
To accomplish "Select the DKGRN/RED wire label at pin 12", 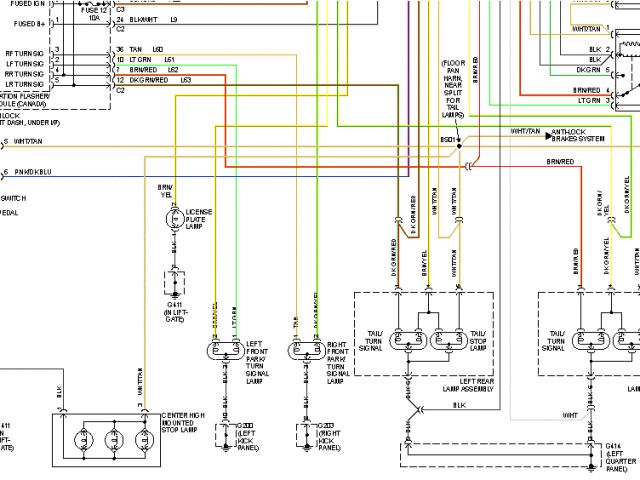I will coord(150,80).
